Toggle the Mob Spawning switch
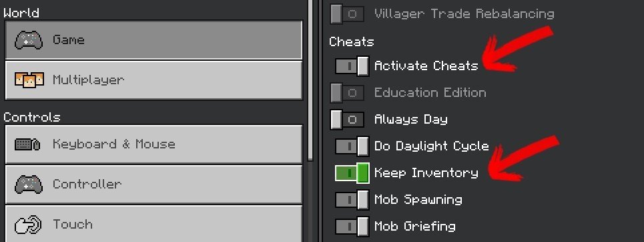This screenshot has height=242, width=644. click(352, 200)
